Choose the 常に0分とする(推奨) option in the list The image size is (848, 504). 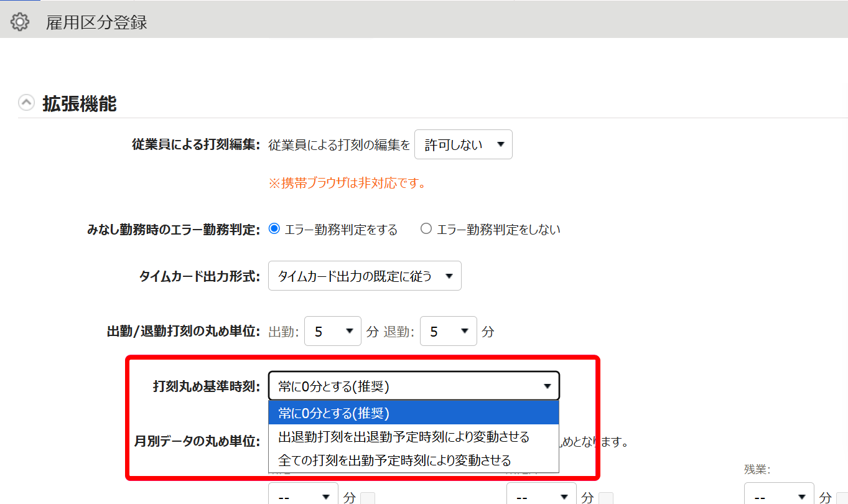(x=414, y=413)
